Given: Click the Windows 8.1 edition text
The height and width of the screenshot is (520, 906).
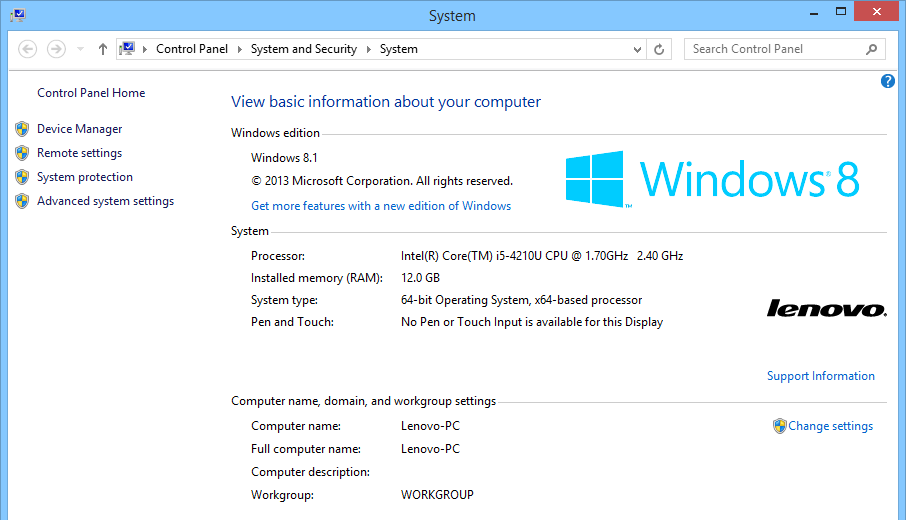Looking at the screenshot, I should tap(284, 158).
